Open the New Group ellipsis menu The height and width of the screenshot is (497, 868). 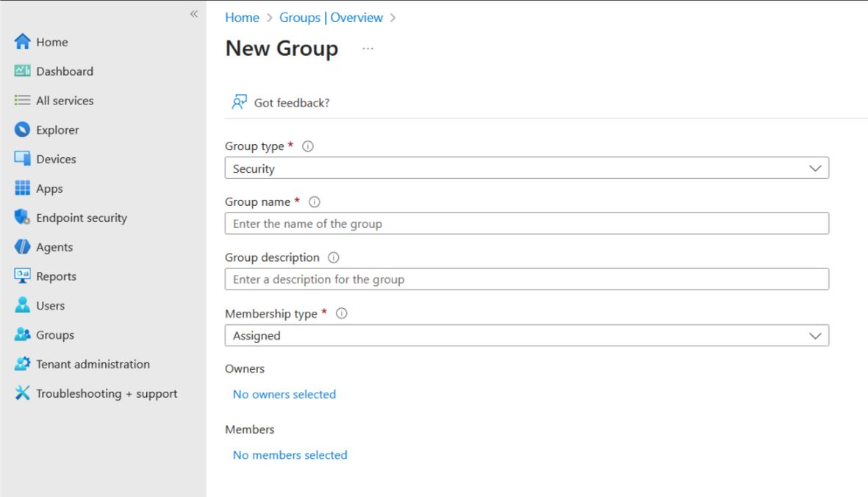tap(367, 50)
